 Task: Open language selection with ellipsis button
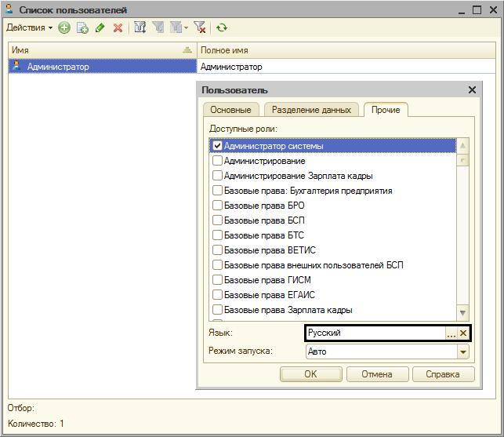pyautogui.click(x=451, y=333)
